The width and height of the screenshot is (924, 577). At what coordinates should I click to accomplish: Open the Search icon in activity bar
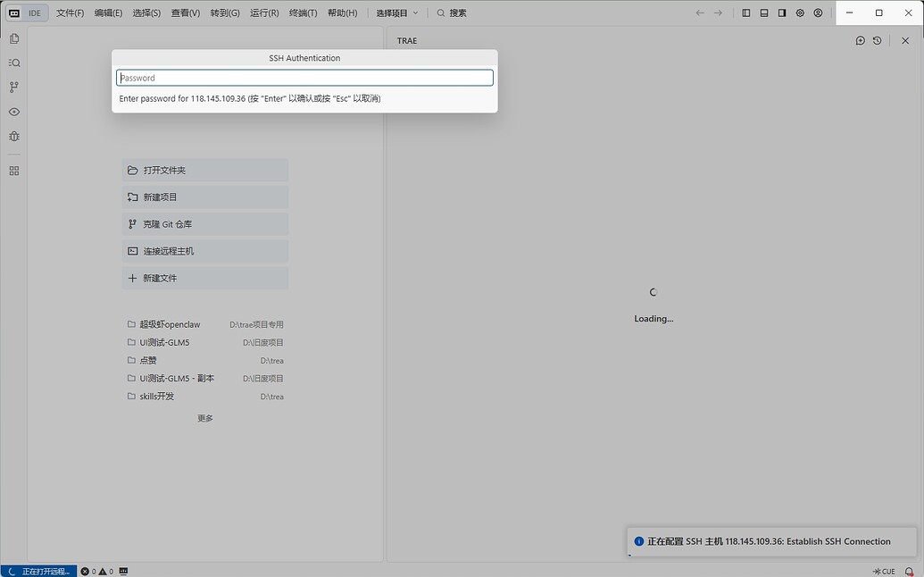pos(14,63)
